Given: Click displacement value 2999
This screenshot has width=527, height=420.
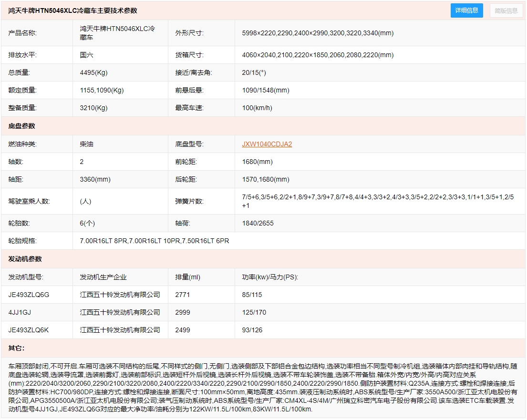Looking at the screenshot, I should pyautogui.click(x=183, y=312).
